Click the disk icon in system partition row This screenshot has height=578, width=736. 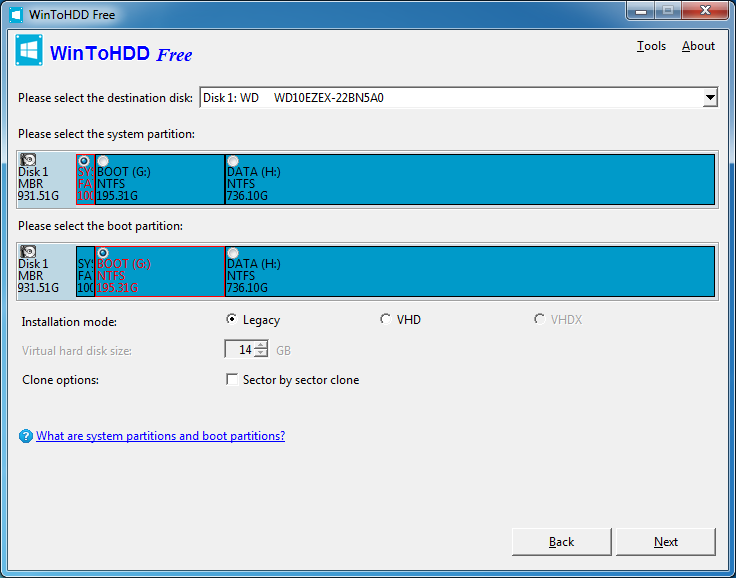tap(28, 160)
